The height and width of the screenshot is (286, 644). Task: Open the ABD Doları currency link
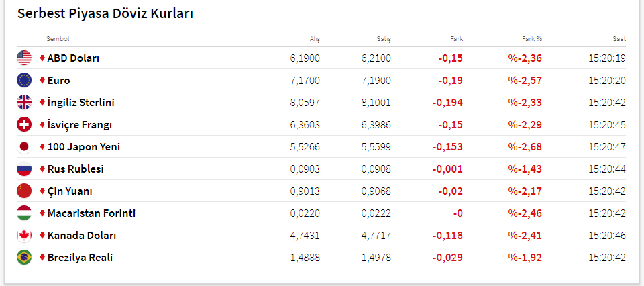(73, 58)
